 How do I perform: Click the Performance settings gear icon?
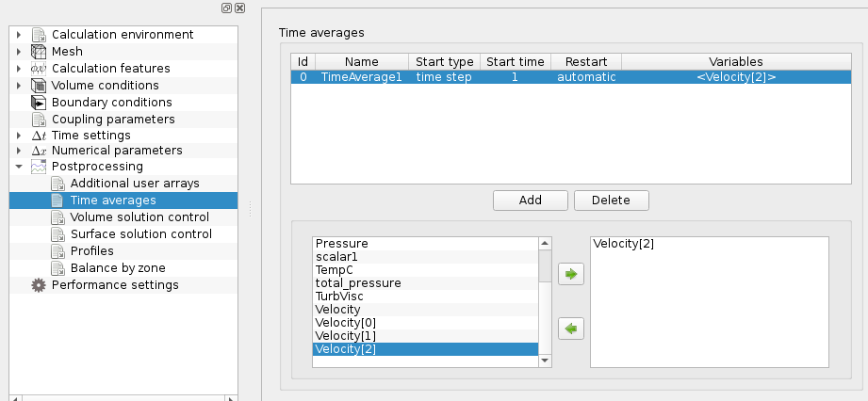tap(39, 285)
